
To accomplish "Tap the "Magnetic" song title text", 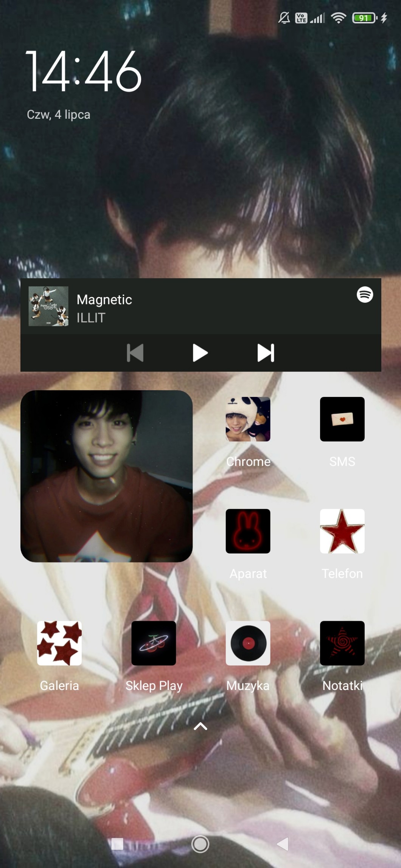I will pyautogui.click(x=104, y=299).
